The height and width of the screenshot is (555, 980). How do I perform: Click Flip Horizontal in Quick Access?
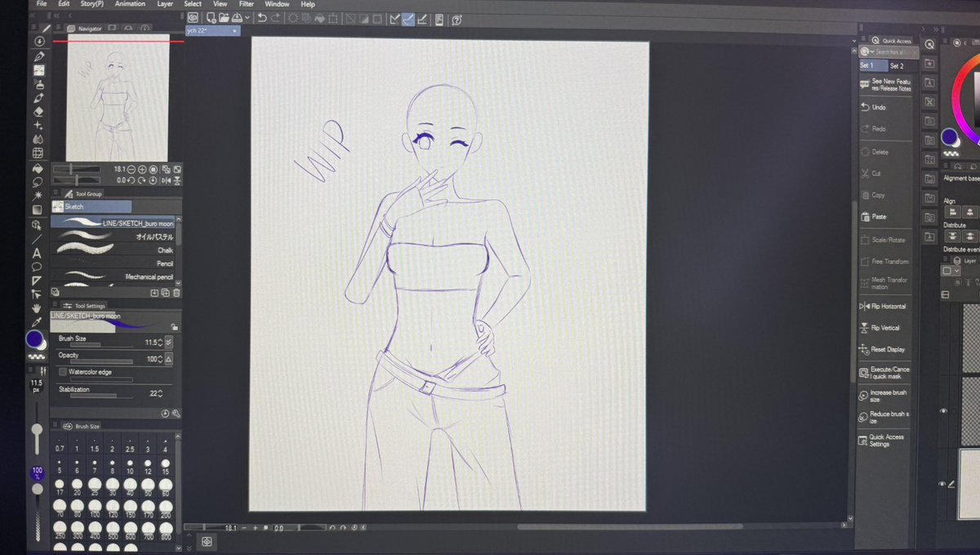tap(884, 306)
